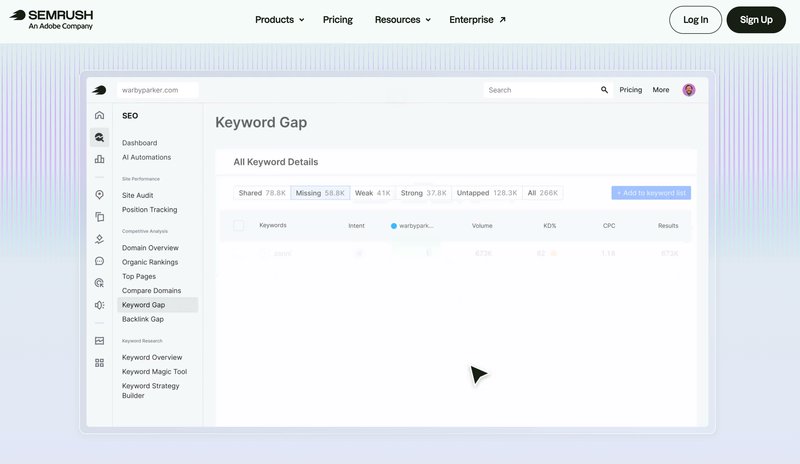Expand the Products dropdown menu

280,19
